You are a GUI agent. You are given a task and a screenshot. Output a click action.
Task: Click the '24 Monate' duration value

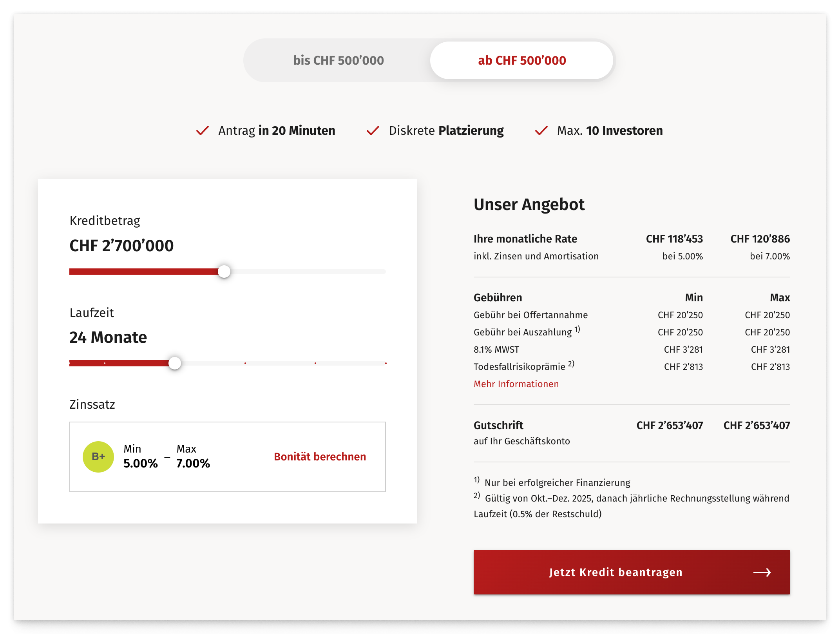click(108, 337)
